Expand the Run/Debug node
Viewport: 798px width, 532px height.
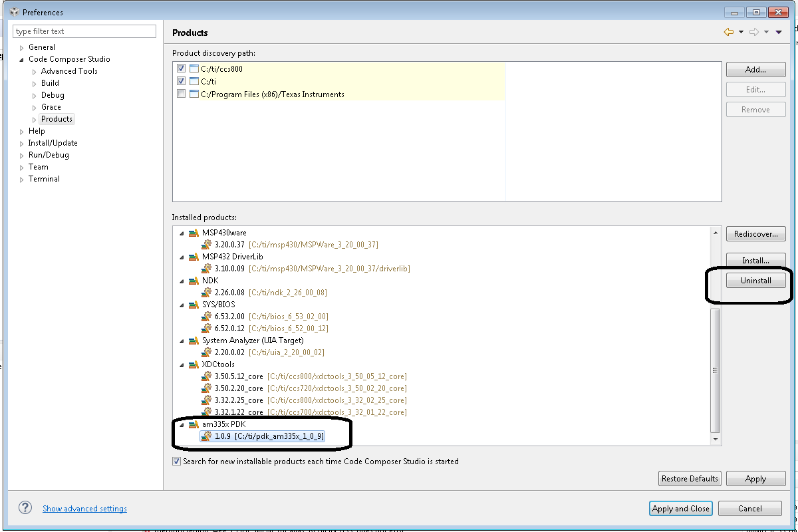point(22,155)
